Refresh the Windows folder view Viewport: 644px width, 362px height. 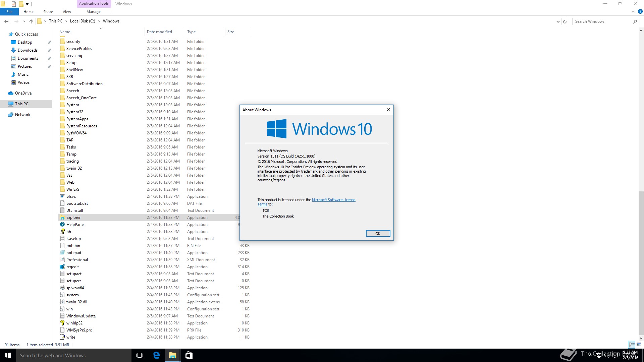[565, 21]
